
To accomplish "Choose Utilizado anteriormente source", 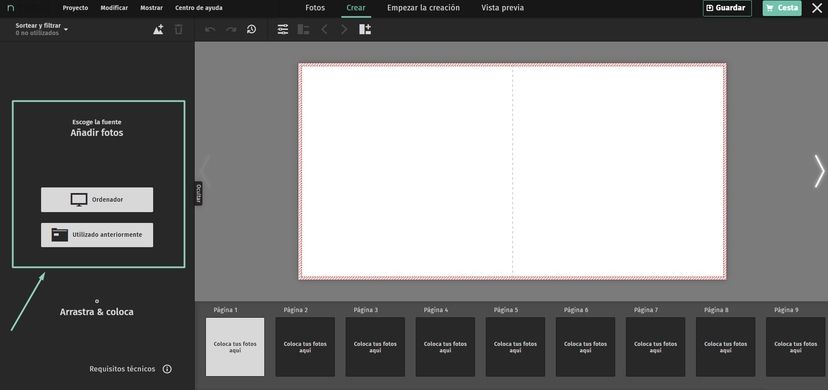I will tap(97, 235).
